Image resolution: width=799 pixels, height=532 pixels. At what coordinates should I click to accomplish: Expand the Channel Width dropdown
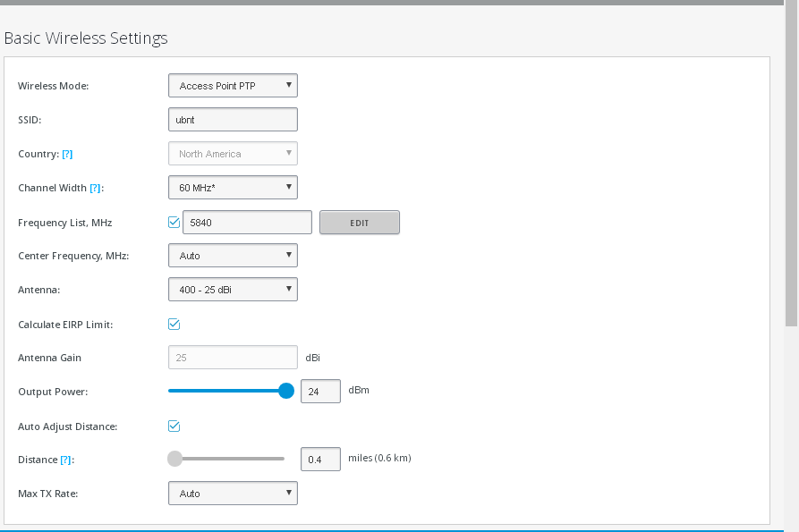(233, 188)
